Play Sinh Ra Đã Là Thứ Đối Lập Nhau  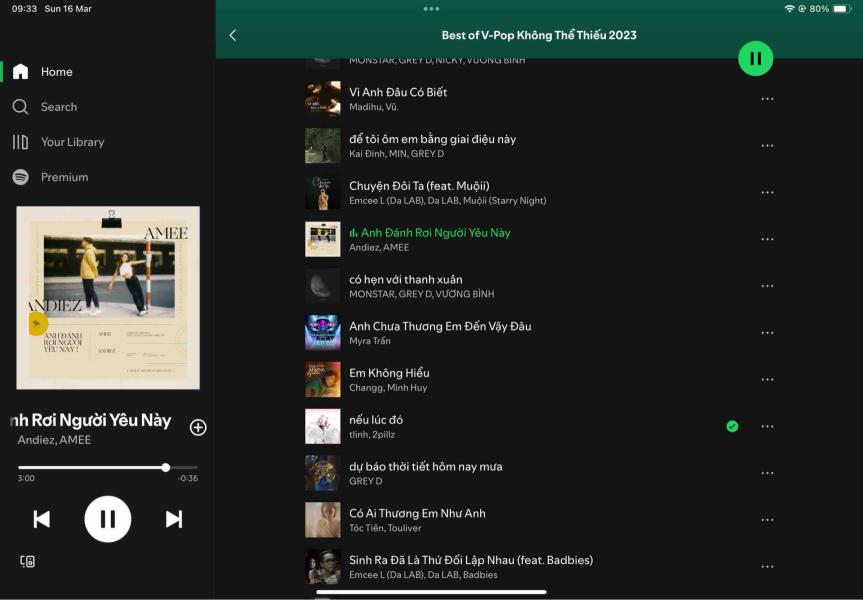click(x=471, y=560)
